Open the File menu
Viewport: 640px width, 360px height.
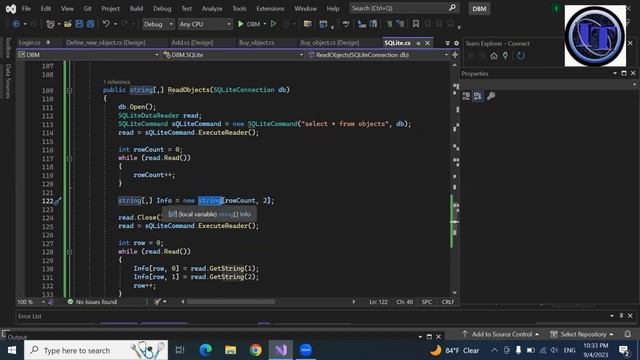coord(26,8)
